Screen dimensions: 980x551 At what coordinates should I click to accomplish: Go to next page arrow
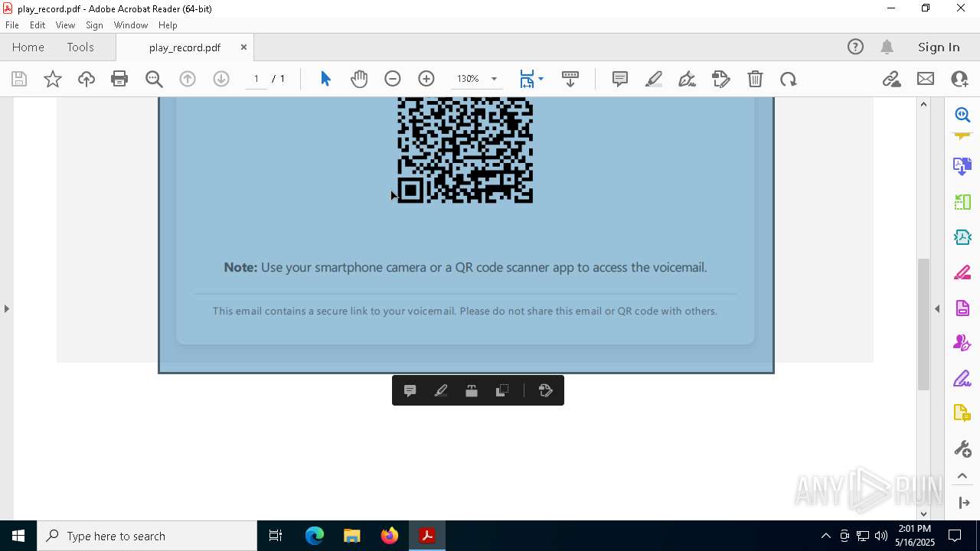[x=221, y=79]
